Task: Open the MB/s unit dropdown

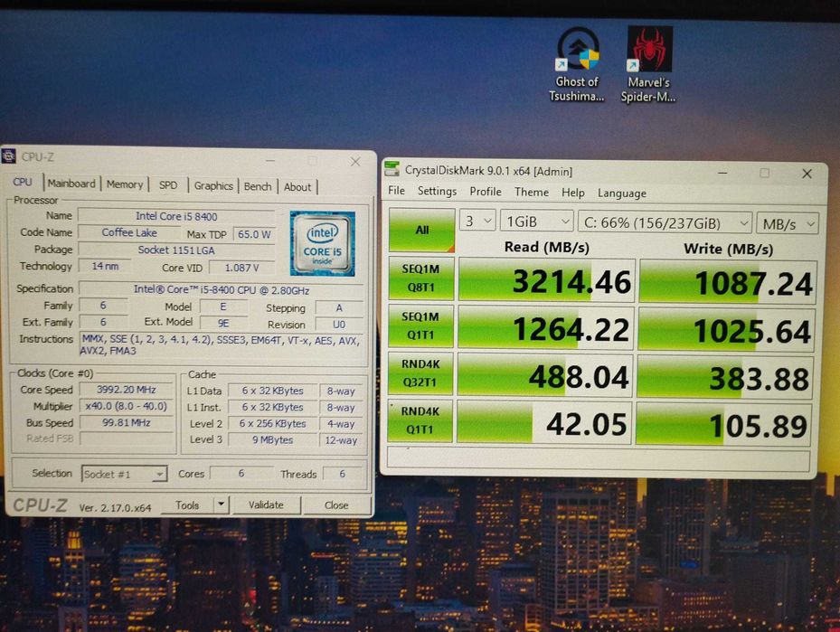Action: [788, 223]
